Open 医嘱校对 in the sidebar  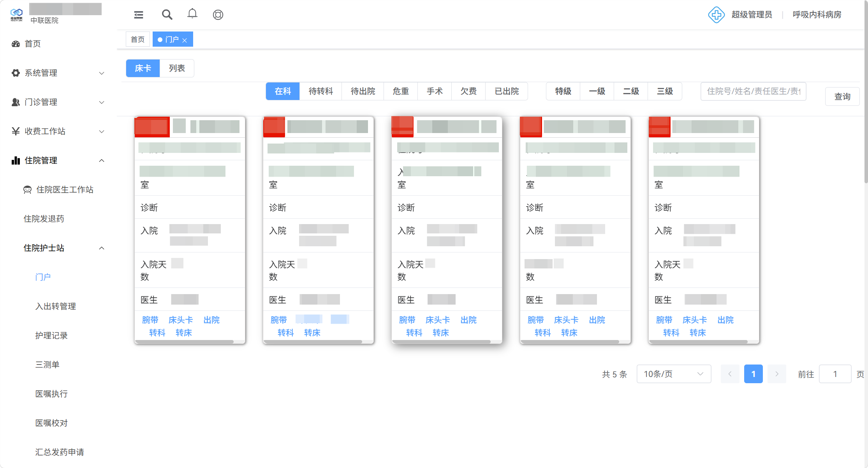pos(51,423)
